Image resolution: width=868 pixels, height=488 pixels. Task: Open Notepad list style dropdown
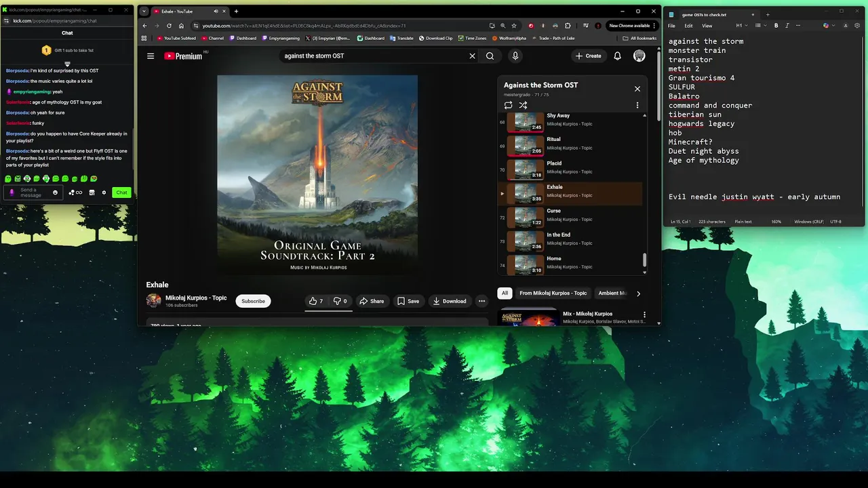[760, 26]
